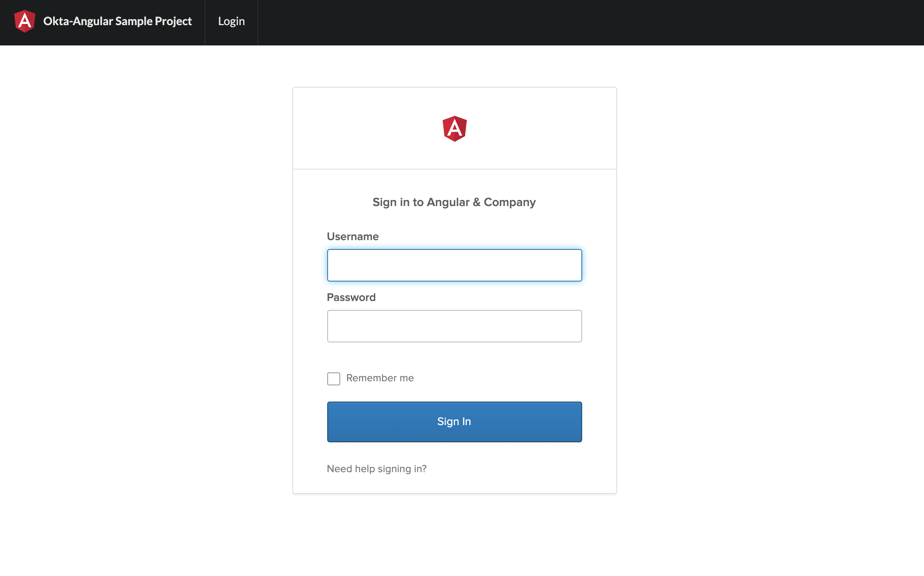Click the Password field label
The width and height of the screenshot is (924, 576).
[x=351, y=297]
